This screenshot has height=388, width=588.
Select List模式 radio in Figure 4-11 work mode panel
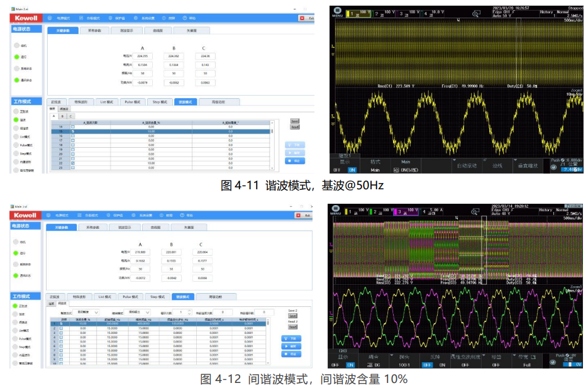[x=16, y=137]
